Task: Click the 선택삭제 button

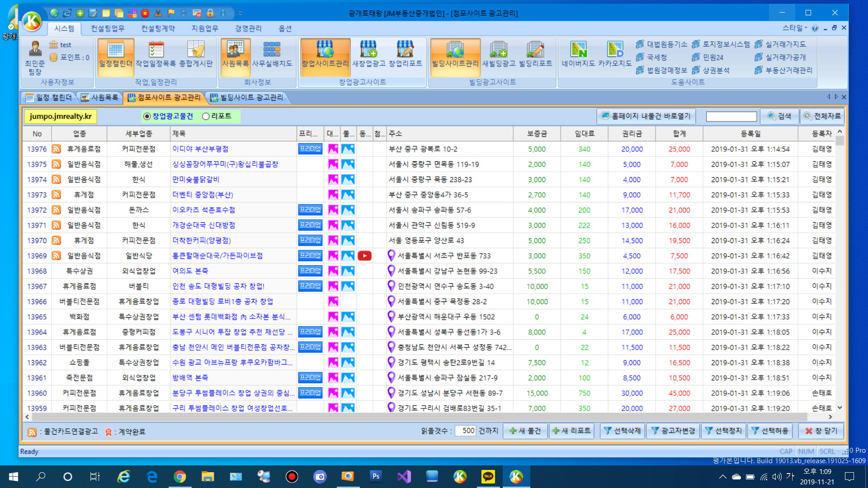Action: coord(623,431)
